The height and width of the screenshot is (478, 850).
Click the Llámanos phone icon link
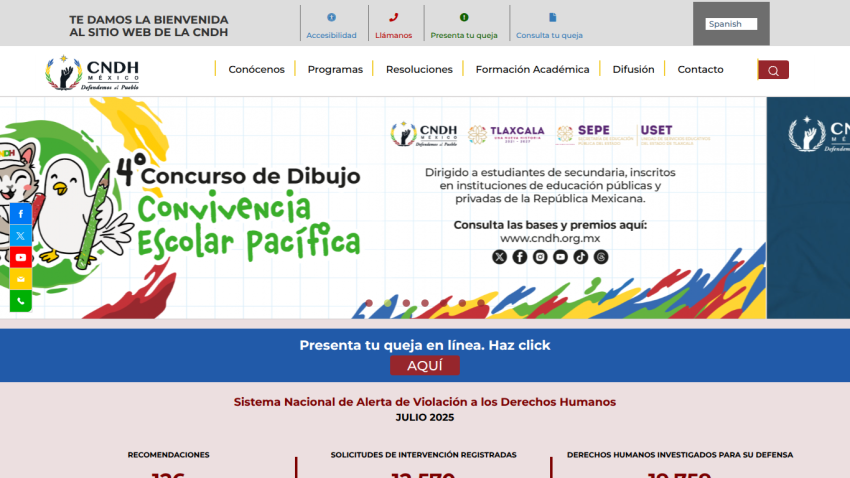tap(394, 25)
